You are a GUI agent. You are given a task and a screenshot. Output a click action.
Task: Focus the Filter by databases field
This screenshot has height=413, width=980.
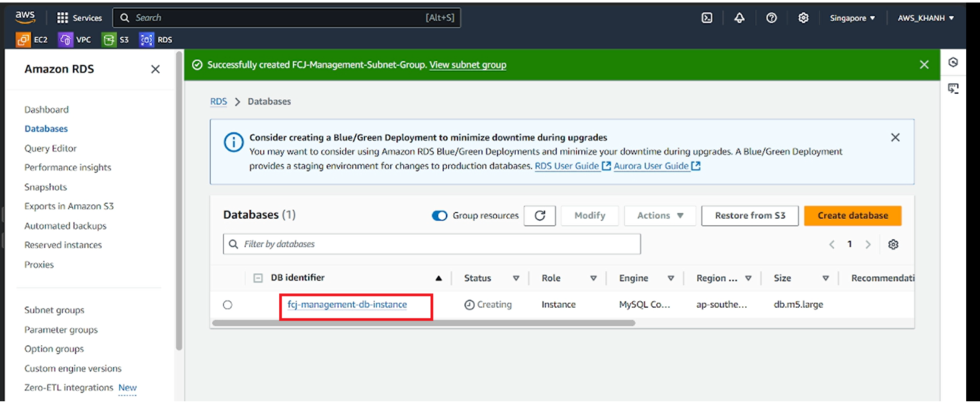pos(432,244)
